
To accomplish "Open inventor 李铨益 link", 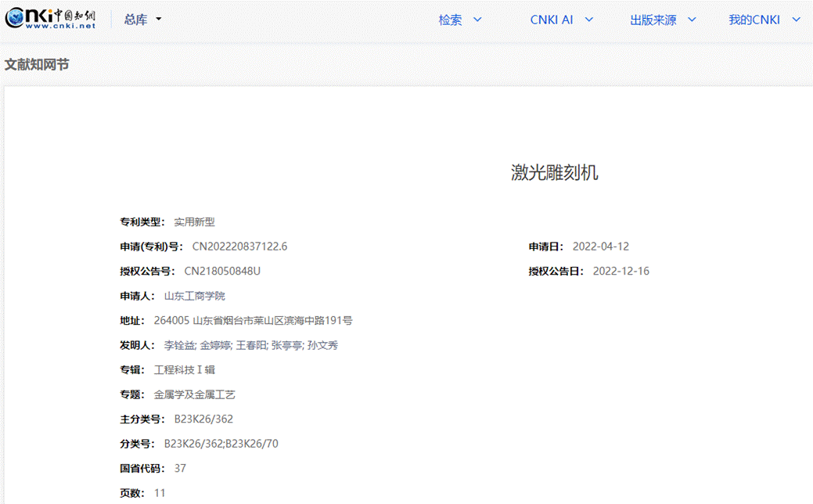I will [x=179, y=345].
